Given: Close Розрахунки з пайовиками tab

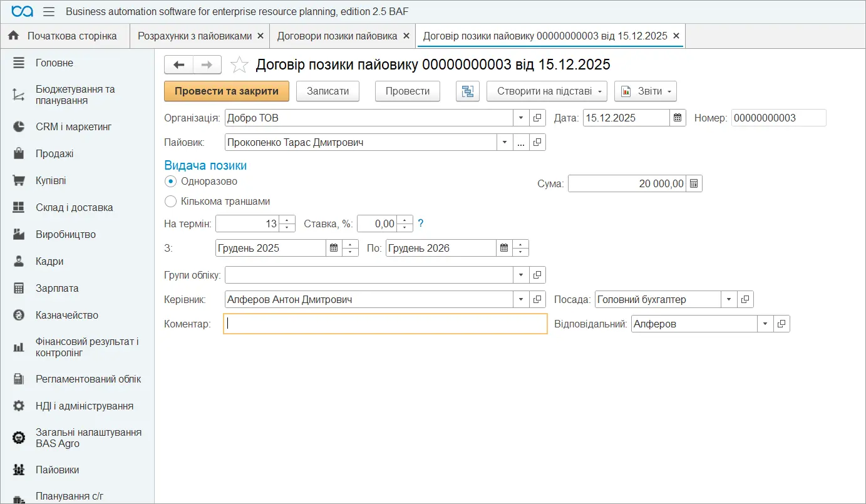Looking at the screenshot, I should tap(260, 36).
